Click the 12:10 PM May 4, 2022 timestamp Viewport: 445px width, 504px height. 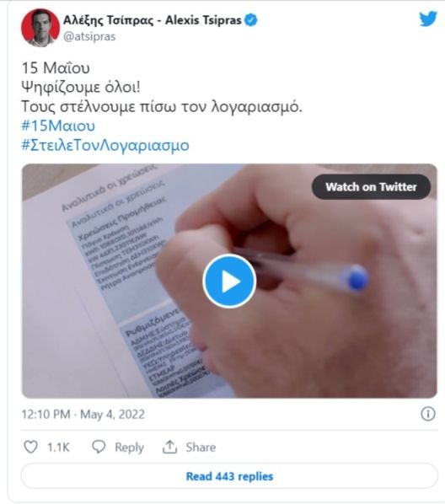[83, 415]
